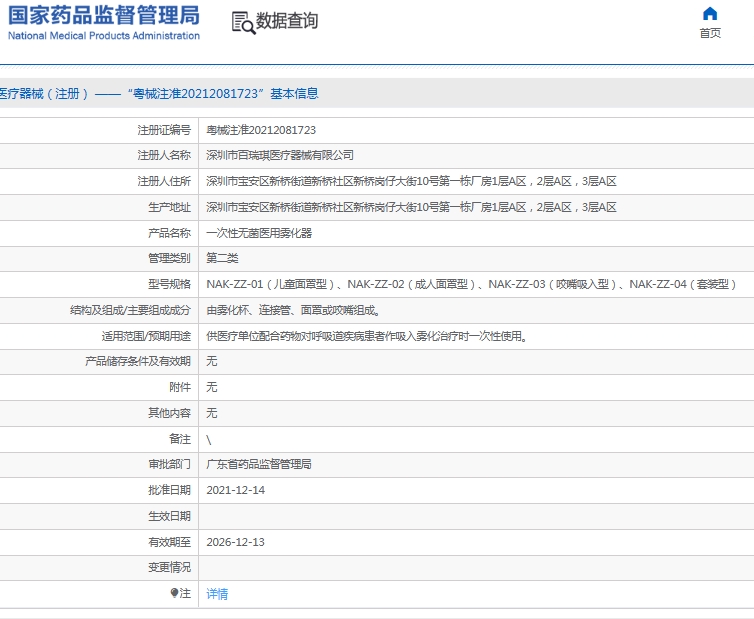Select registration number value 粤械注准20212081723
This screenshot has width=754, height=619.
pos(261,130)
